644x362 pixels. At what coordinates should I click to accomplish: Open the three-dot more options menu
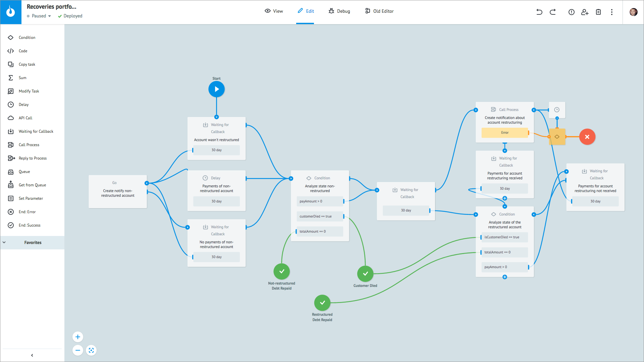click(611, 12)
